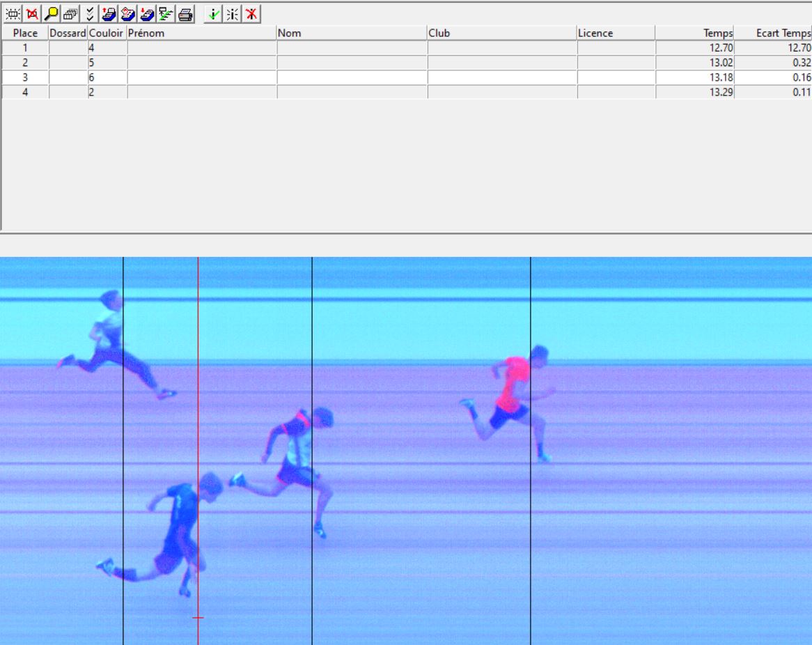Viewport: 812px width, 645px height.
Task: Click the time 13.29
Action: pos(721,92)
